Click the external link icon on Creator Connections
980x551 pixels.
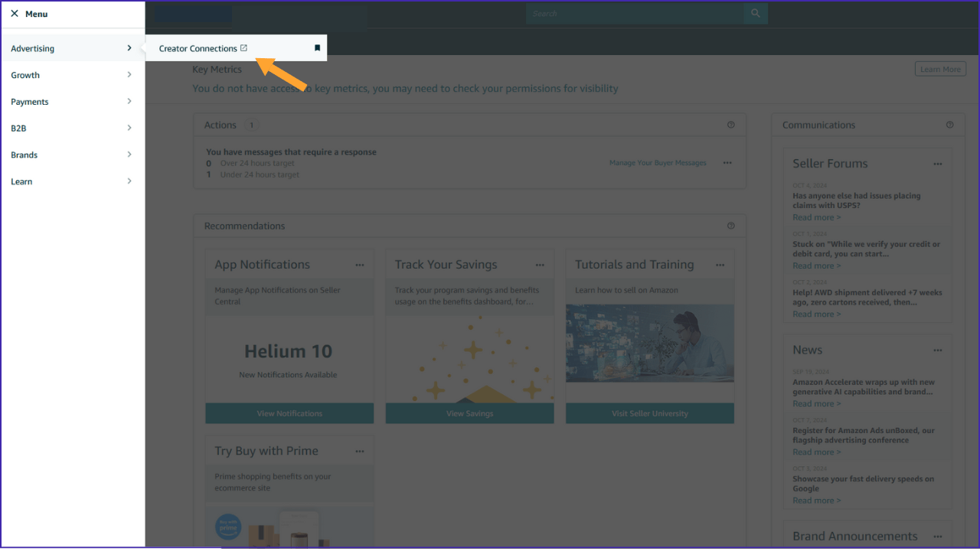(x=244, y=47)
